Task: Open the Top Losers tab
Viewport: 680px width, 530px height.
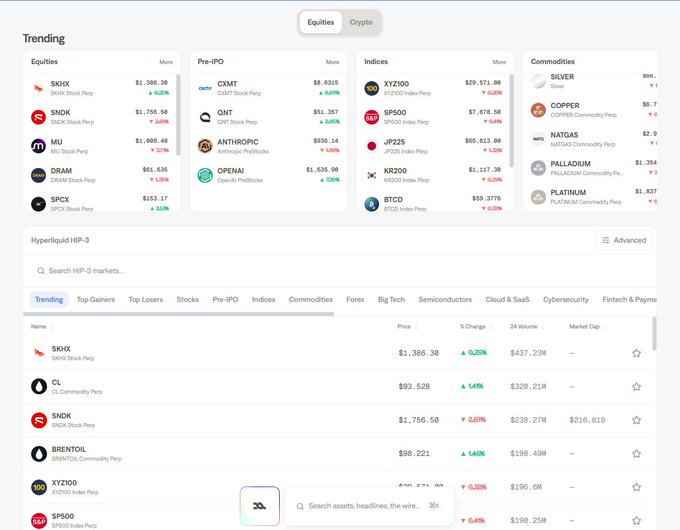Action: click(x=146, y=300)
